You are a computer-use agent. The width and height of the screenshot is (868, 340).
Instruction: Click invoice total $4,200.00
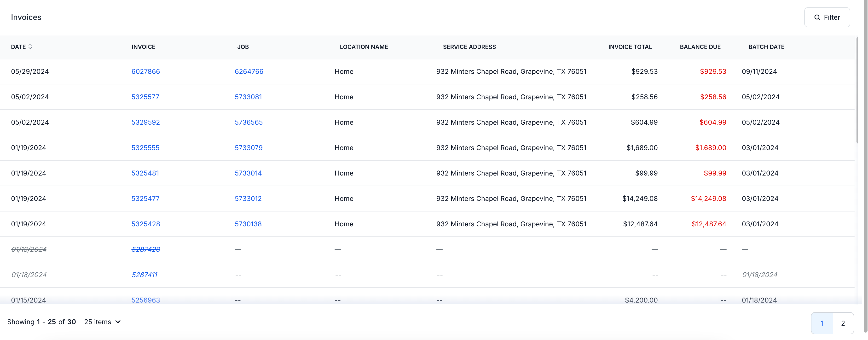pyautogui.click(x=641, y=300)
